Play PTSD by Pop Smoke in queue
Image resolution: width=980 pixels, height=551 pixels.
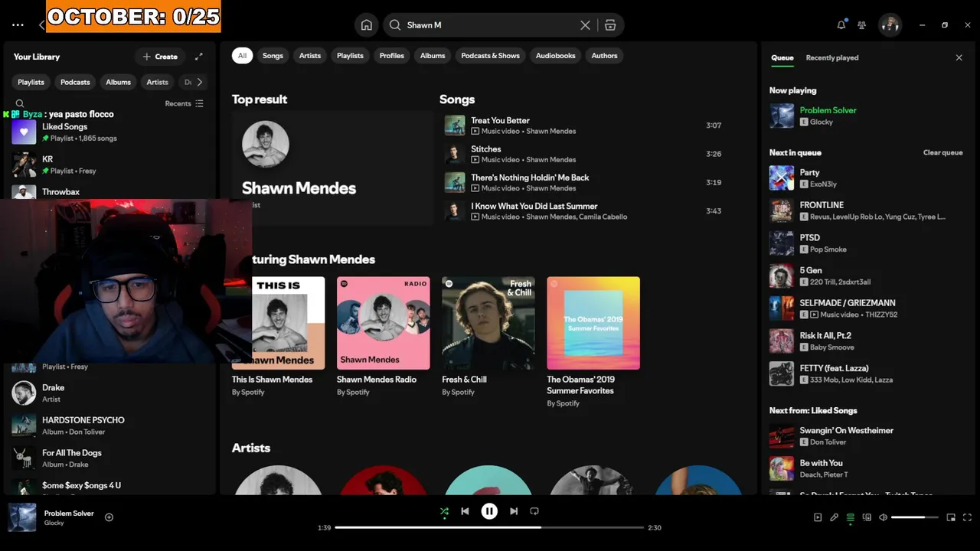click(x=866, y=243)
